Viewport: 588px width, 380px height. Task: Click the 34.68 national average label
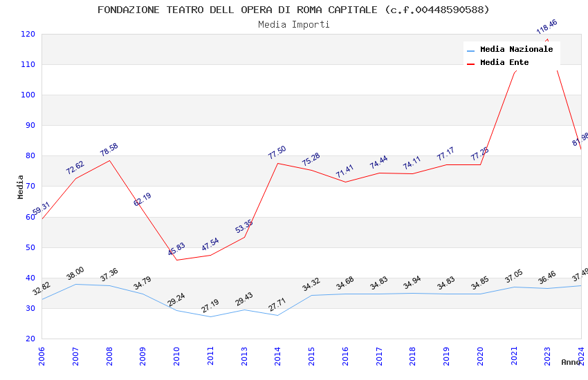345,283
